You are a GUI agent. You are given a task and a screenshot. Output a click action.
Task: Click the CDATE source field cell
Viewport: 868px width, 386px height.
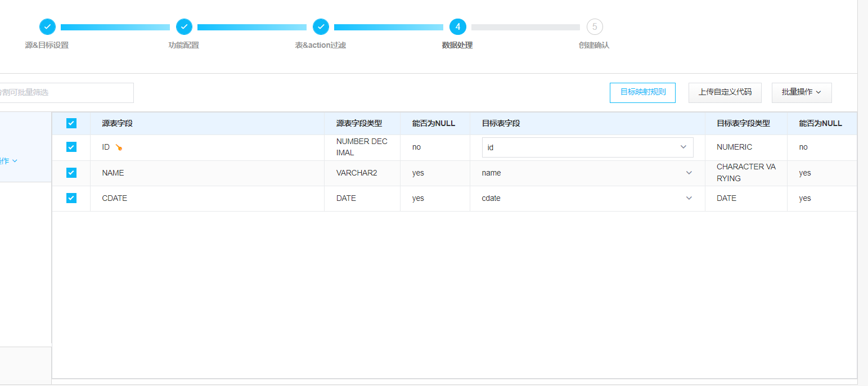pos(207,198)
